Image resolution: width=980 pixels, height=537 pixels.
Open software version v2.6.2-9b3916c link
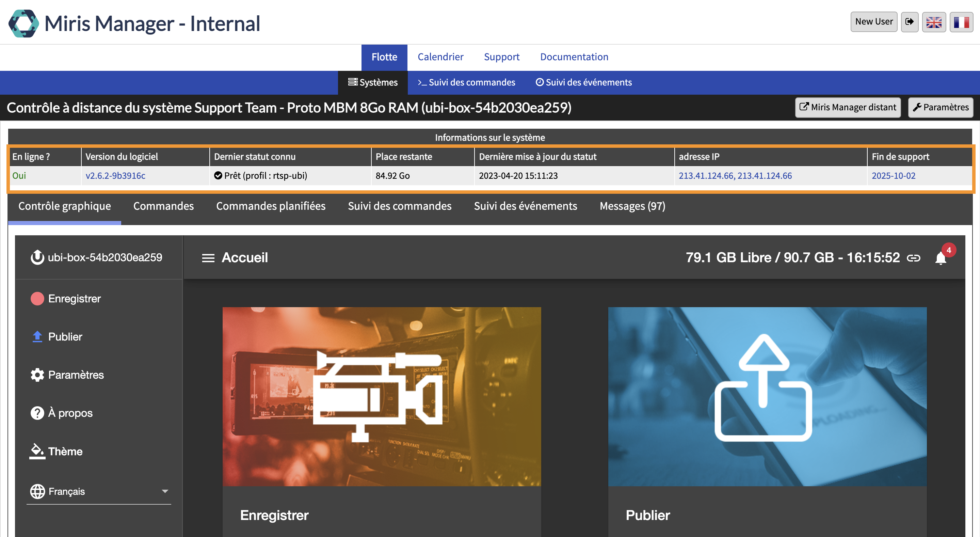(x=115, y=175)
